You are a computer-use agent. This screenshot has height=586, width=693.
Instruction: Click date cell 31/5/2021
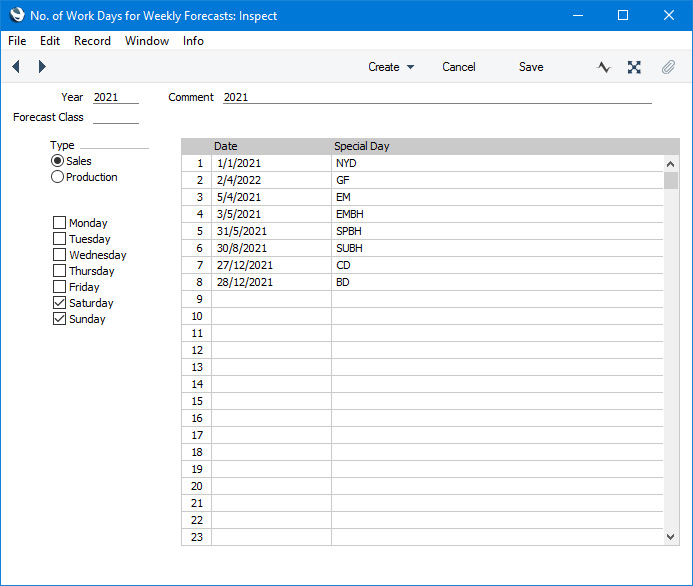(x=271, y=231)
